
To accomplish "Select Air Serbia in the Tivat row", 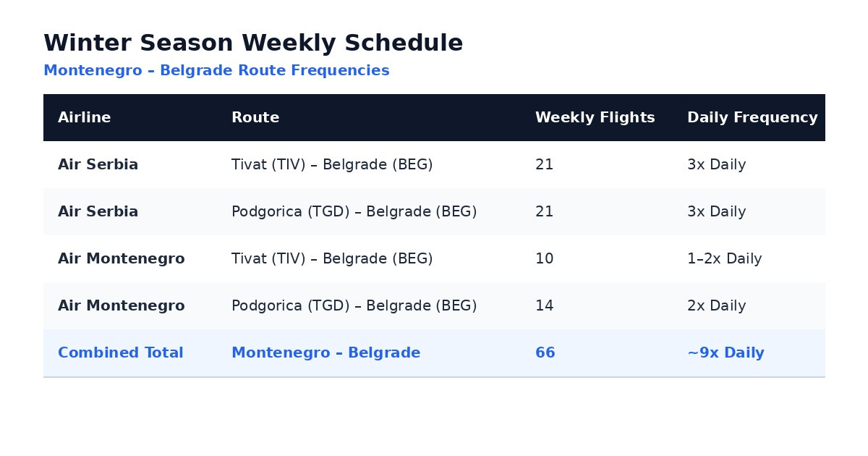I will pos(98,165).
